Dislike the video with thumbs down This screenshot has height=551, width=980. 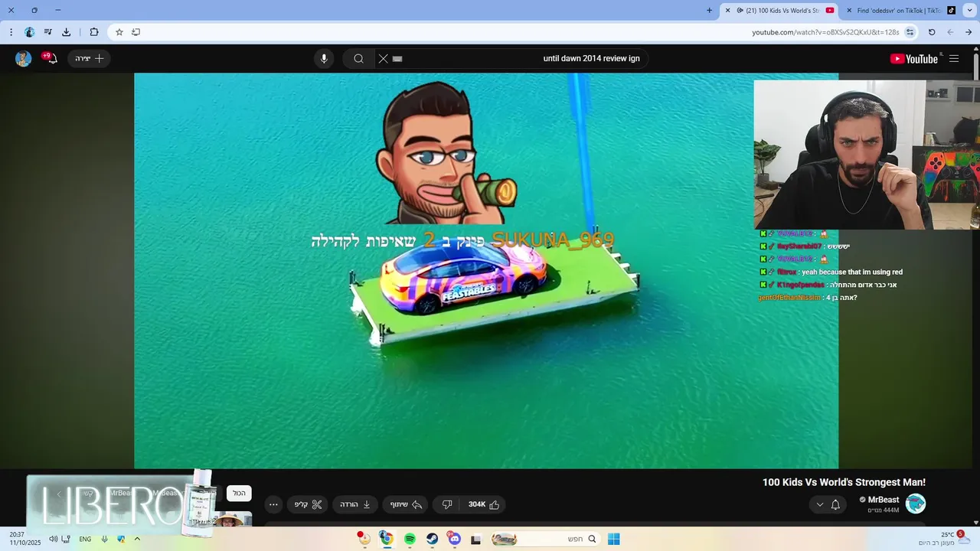(447, 504)
